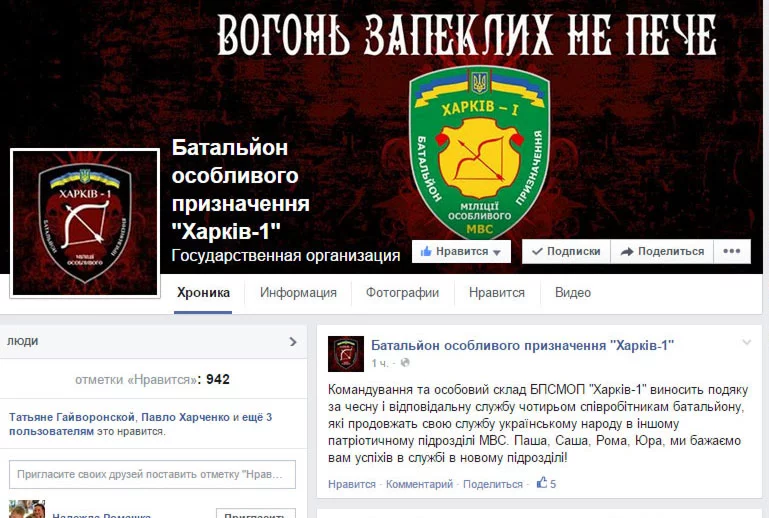Click the Поделиться link under the post

point(493,484)
